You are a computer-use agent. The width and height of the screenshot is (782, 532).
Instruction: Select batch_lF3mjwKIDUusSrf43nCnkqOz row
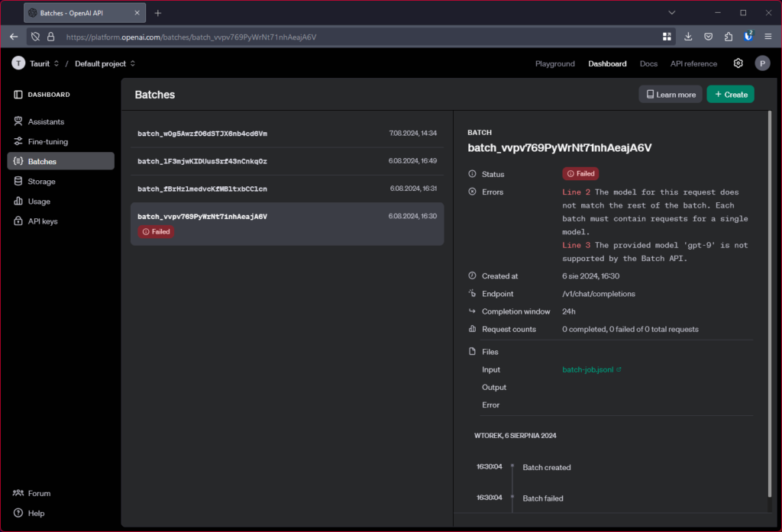[287, 161]
